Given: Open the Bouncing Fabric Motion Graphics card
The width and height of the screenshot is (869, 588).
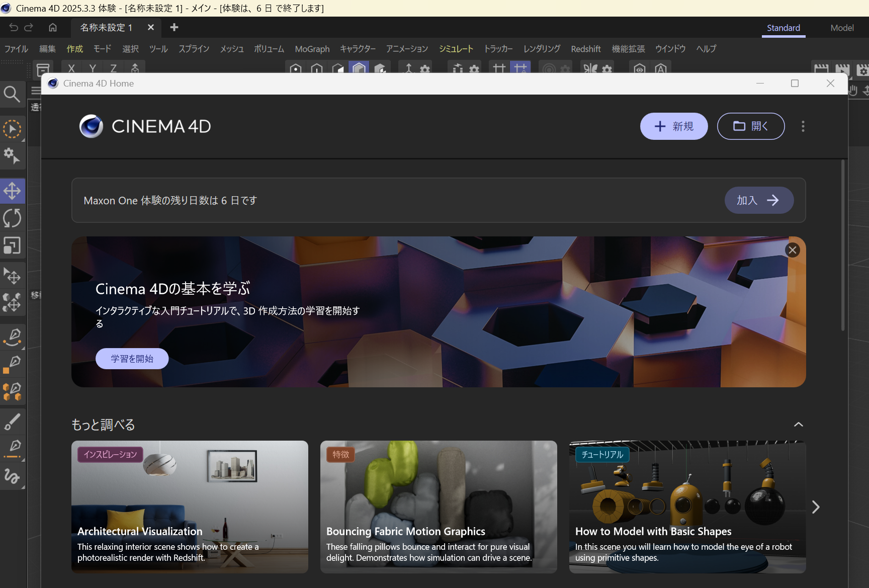Looking at the screenshot, I should (x=439, y=507).
